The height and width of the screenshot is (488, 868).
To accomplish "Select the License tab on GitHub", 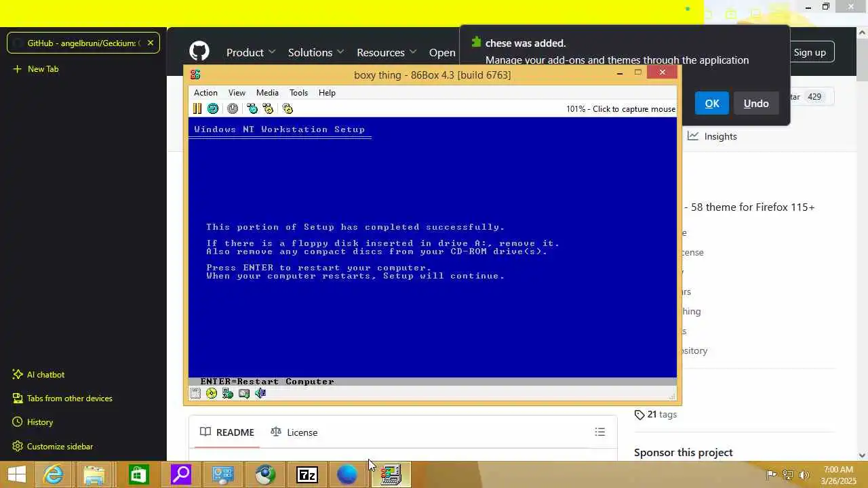I will pyautogui.click(x=294, y=432).
